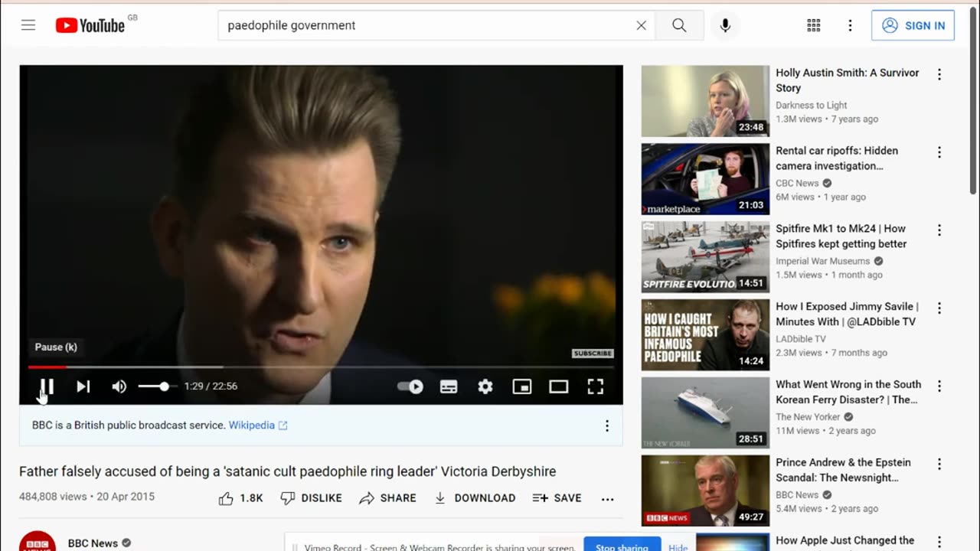Screen dimensions: 980x551
Task: Open options menu for Ferry Disaster video
Action: coord(939,386)
